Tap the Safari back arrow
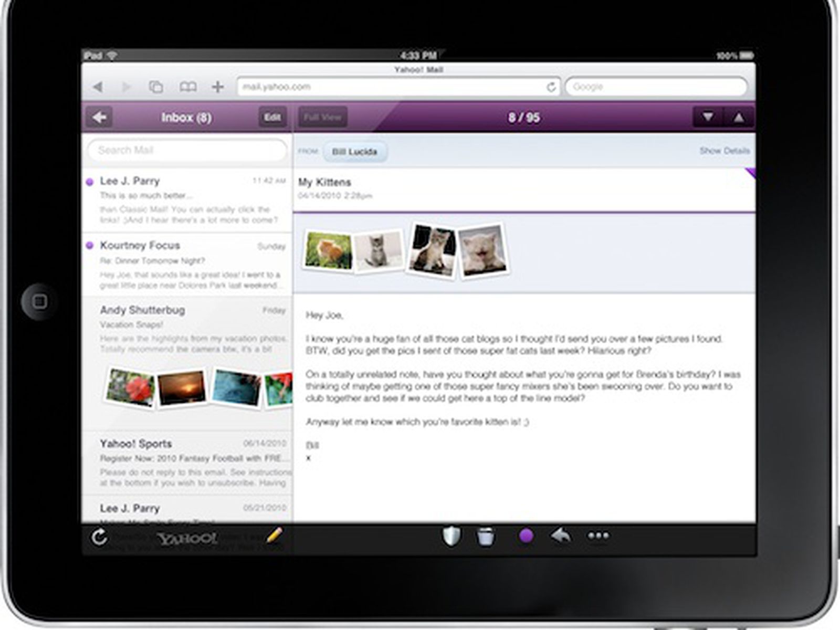The width and height of the screenshot is (840, 630). 98,87
